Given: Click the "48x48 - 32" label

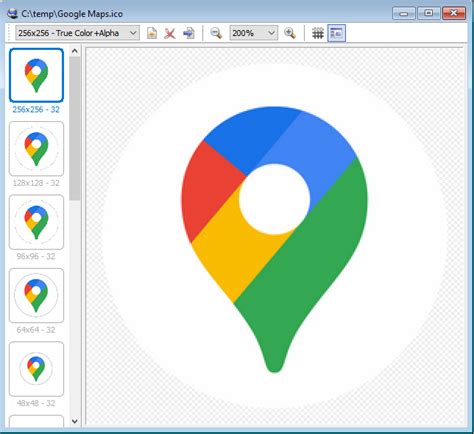Looking at the screenshot, I should (36, 403).
